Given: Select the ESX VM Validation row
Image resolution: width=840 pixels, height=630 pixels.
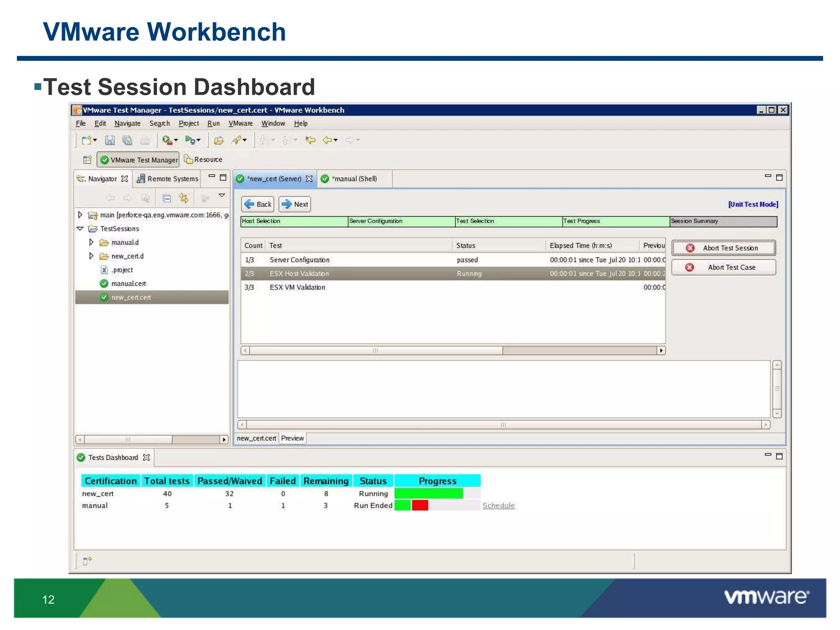Looking at the screenshot, I should tap(453, 288).
